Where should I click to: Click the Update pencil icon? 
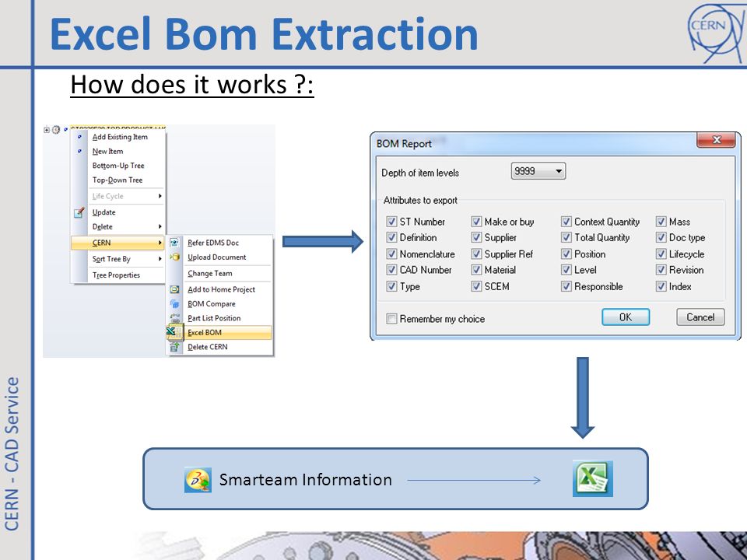(79, 212)
